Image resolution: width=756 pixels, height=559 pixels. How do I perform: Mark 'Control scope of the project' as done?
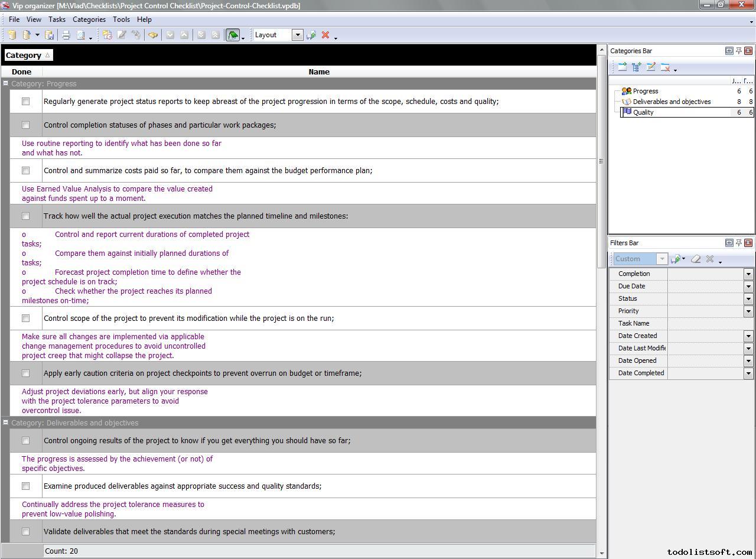pyautogui.click(x=25, y=318)
